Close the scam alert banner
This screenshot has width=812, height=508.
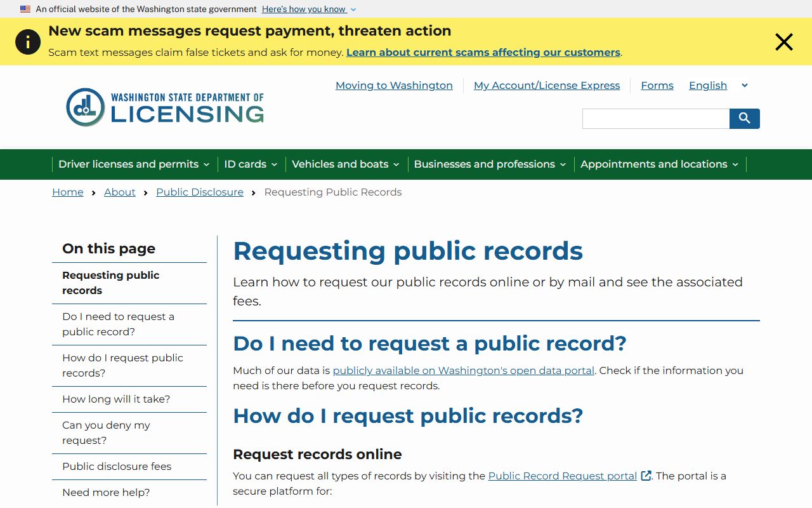(784, 42)
